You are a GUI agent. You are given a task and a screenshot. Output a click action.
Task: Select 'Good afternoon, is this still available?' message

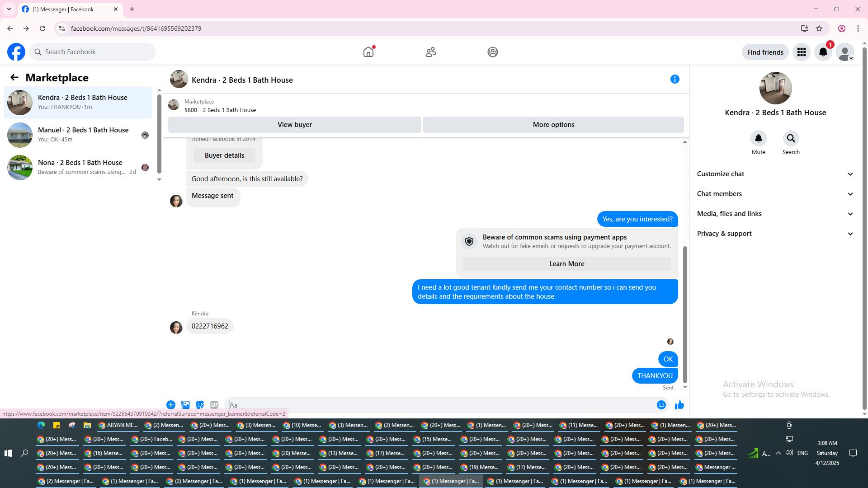[x=247, y=179]
